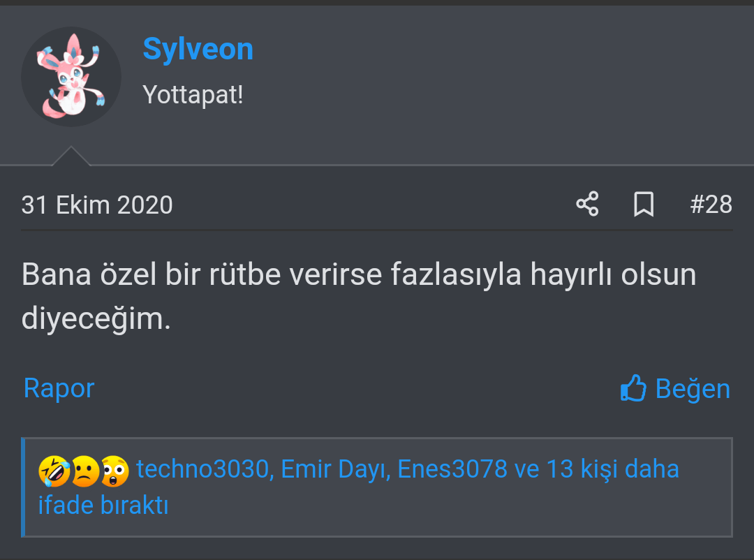Report the post using Rapor
This screenshot has height=560, width=754.
pos(59,388)
